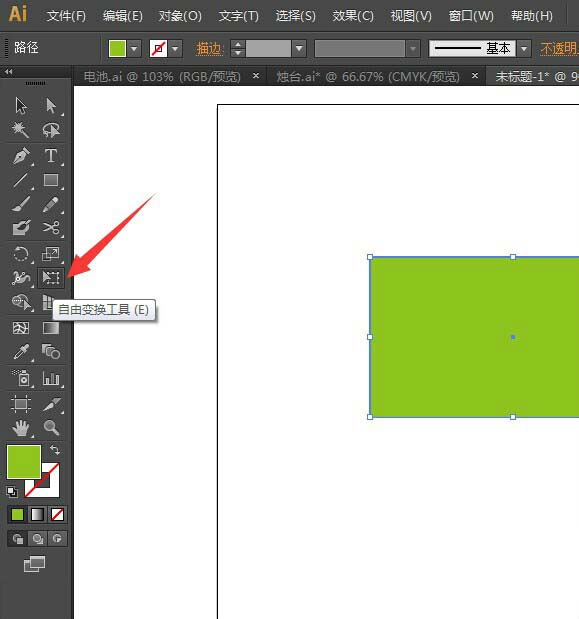Screen dimensions: 579x619
Task: Select the Blend tool
Action: point(51,352)
